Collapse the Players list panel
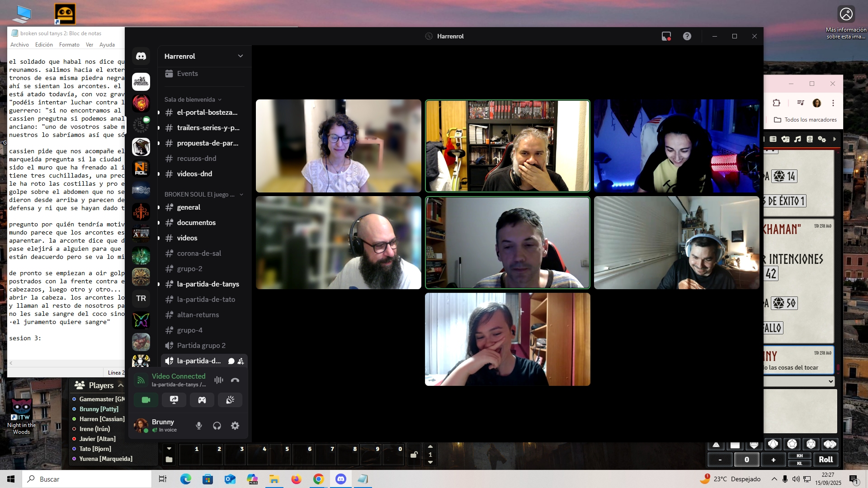Screen dimensions: 868x488 point(121,385)
